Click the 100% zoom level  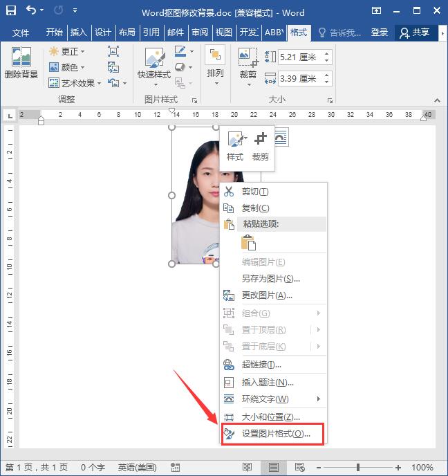422,467
